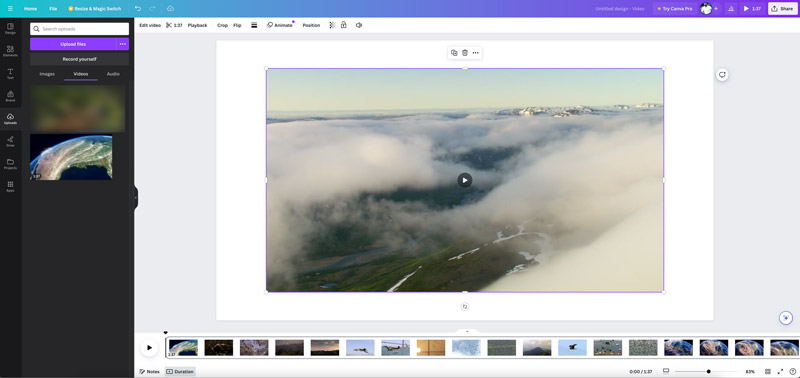
Task: Open the Projects side panel
Action: point(10,164)
